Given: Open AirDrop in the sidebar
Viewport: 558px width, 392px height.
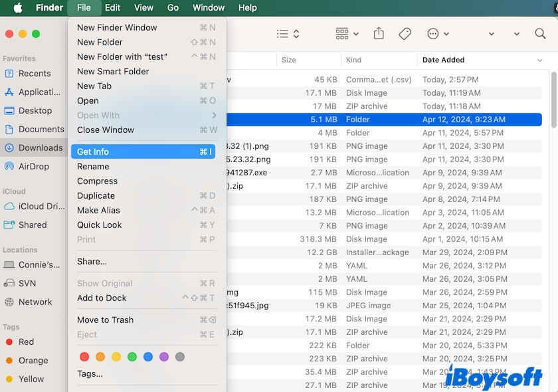Looking at the screenshot, I should [27, 166].
